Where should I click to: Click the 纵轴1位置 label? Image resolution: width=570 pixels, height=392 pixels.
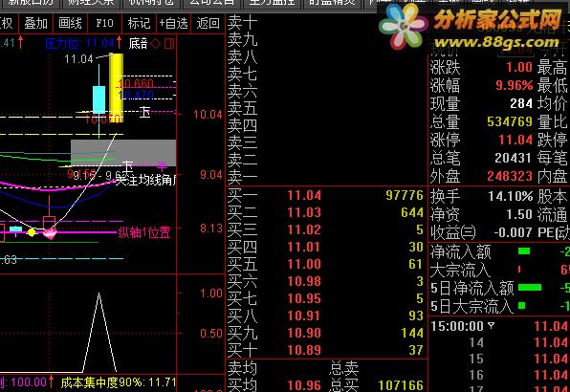[144, 232]
